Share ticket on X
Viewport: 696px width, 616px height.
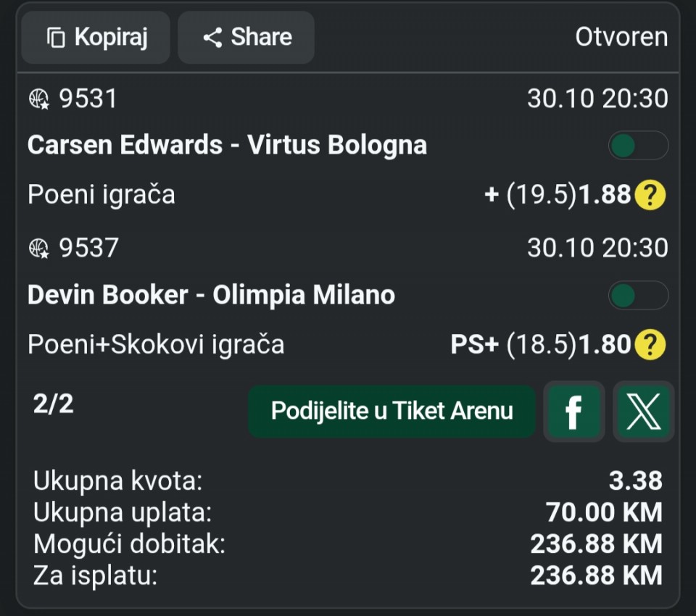(x=643, y=412)
